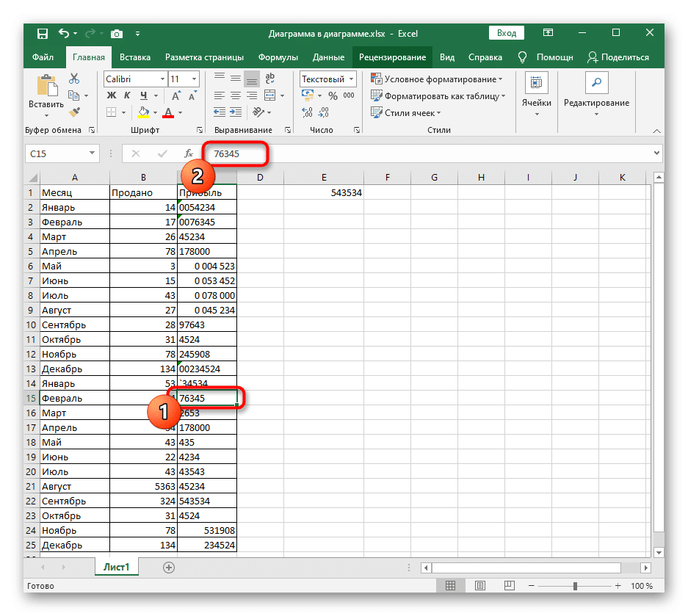The height and width of the screenshot is (616, 688).
Task: Select the Format Painter brush
Action: pos(74,112)
